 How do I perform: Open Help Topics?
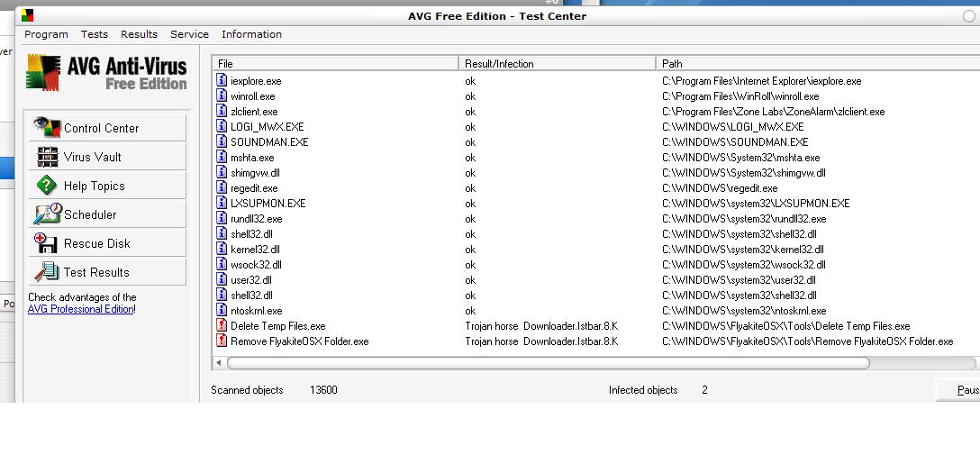(107, 186)
